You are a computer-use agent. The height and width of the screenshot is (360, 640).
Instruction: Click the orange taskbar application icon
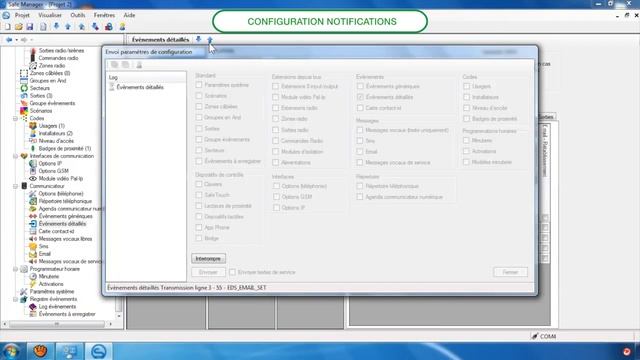coord(40,351)
